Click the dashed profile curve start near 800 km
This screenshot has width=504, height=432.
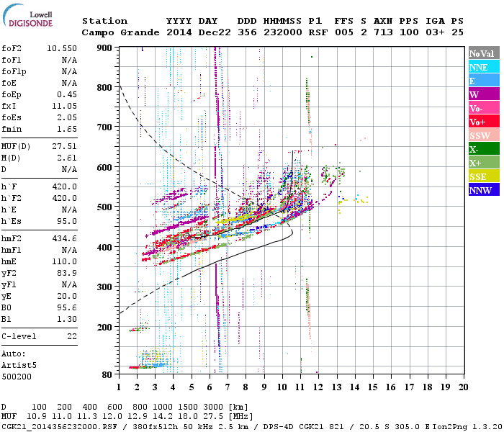[120, 87]
